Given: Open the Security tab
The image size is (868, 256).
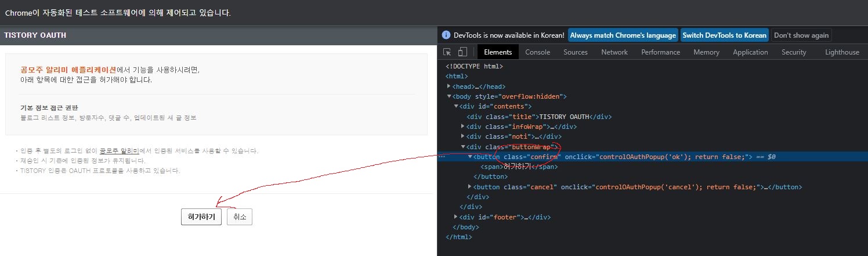Looking at the screenshot, I should tap(794, 52).
